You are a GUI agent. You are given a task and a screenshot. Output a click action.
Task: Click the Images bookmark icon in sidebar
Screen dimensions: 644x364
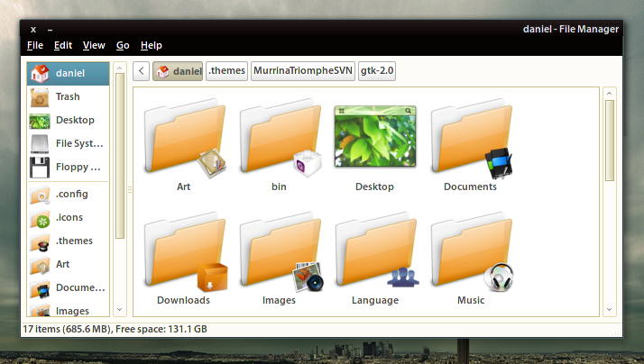pyautogui.click(x=40, y=310)
